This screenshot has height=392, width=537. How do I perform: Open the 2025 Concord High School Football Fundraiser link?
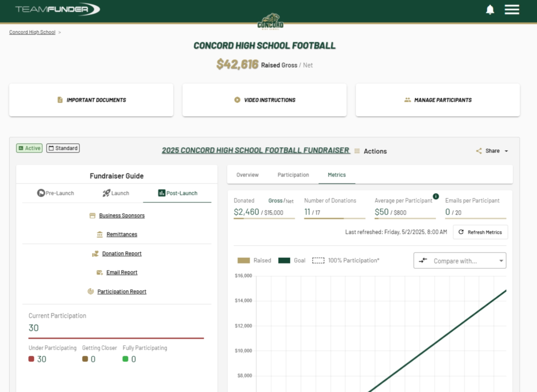(256, 150)
